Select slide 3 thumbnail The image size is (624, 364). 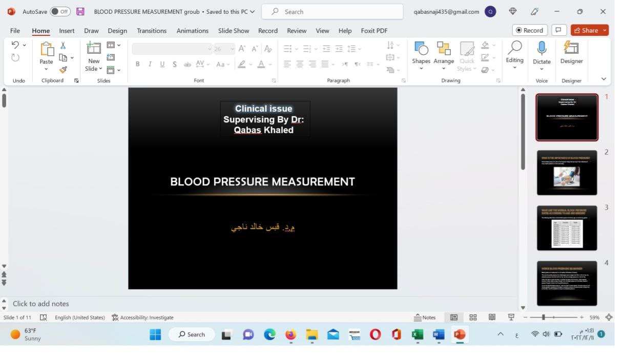pyautogui.click(x=567, y=228)
